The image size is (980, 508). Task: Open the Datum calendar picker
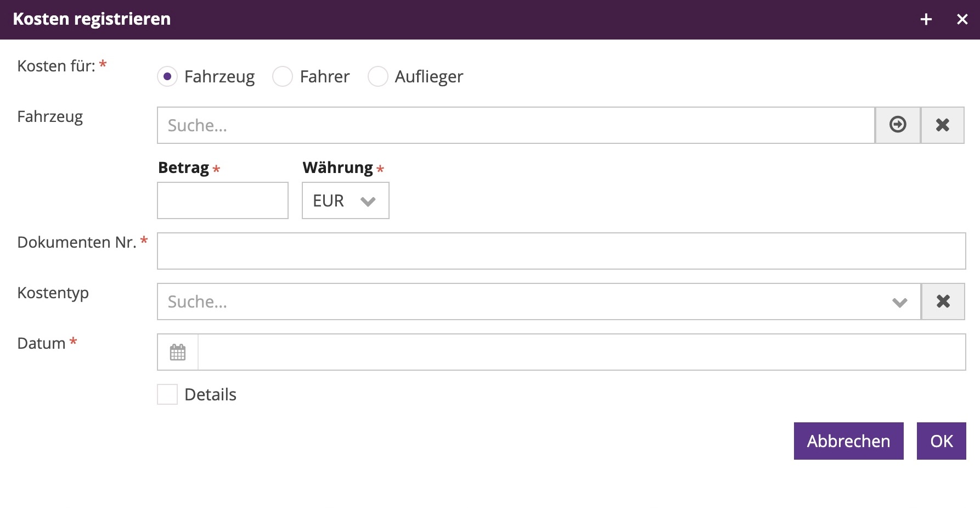click(178, 352)
